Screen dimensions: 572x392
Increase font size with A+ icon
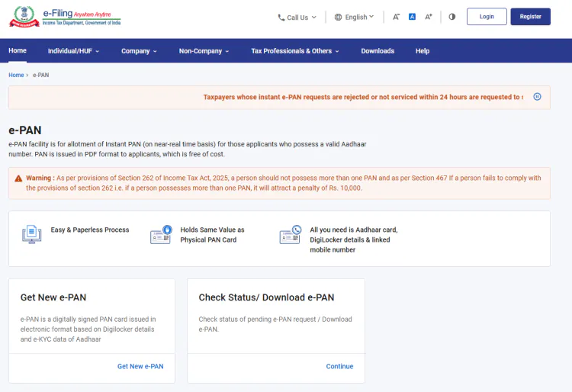(x=429, y=17)
